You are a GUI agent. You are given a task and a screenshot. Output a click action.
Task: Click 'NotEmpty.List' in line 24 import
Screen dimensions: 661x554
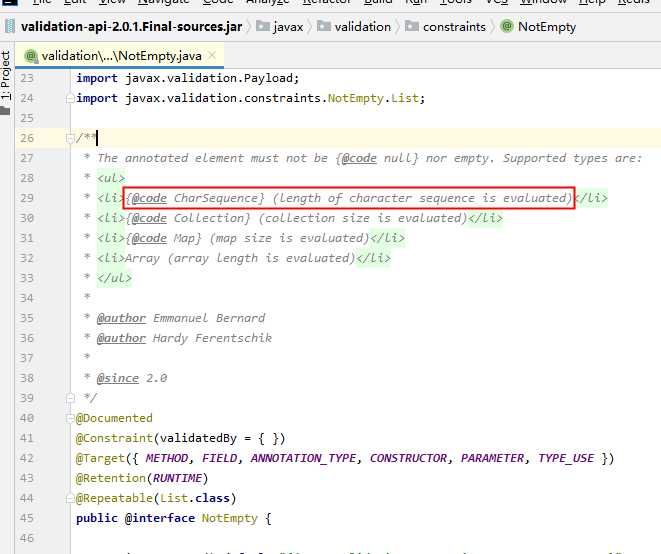[x=373, y=98]
